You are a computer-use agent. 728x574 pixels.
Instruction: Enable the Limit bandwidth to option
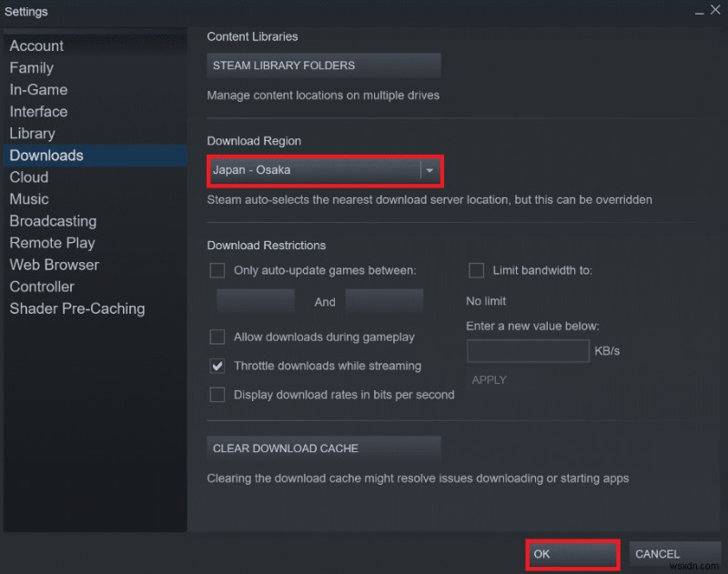[476, 270]
